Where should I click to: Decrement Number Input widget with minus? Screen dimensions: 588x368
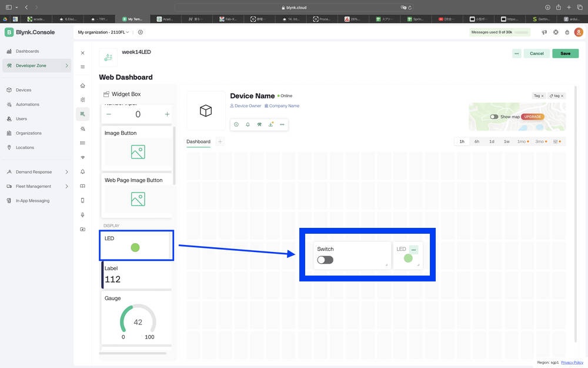point(109,114)
